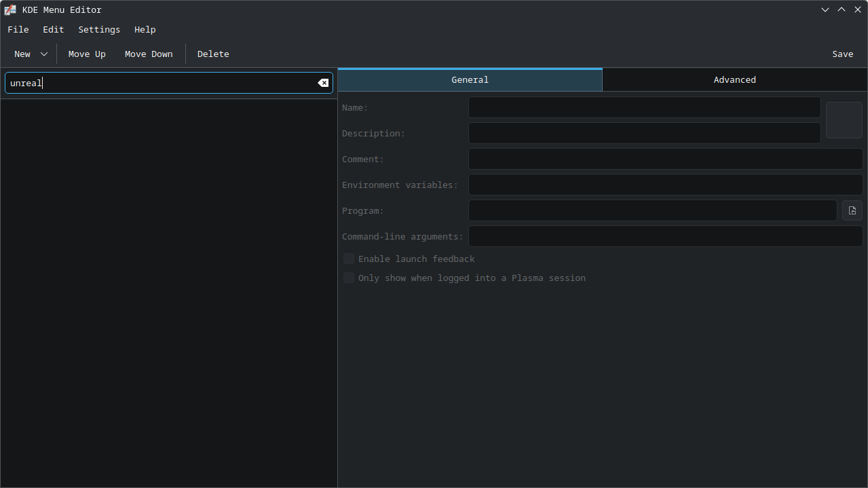The image size is (868, 488).
Task: Expand the New dropdown arrow
Action: [x=44, y=54]
